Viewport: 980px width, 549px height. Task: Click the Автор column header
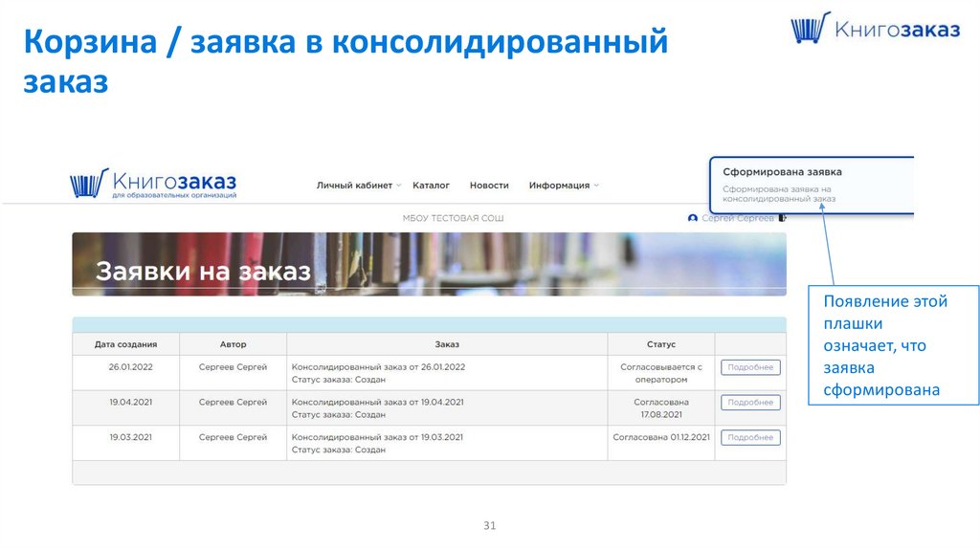point(234,344)
